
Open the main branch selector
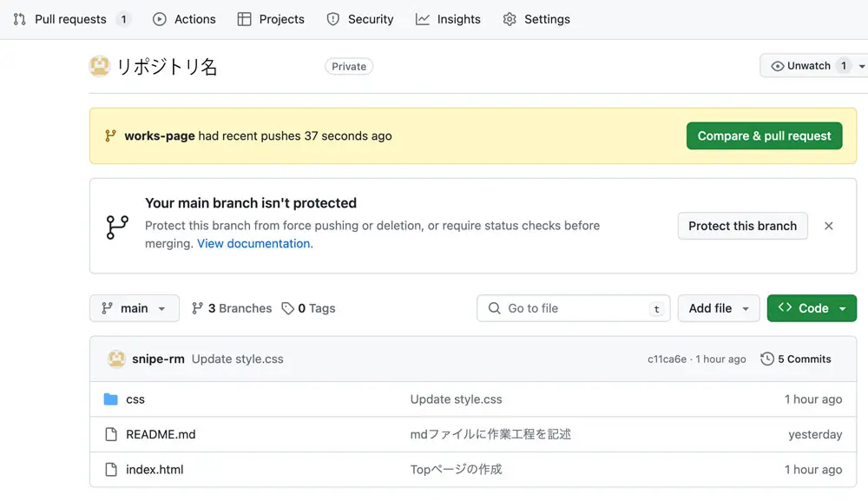134,308
